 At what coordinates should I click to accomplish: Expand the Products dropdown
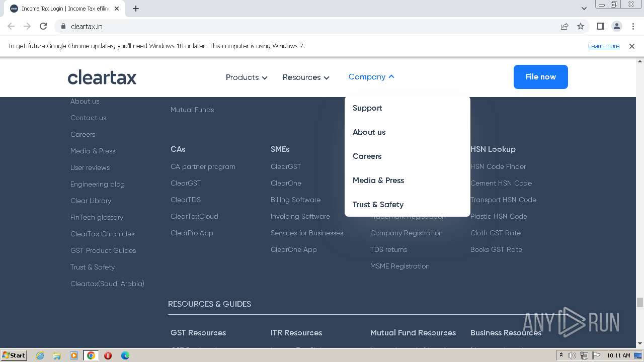(x=247, y=77)
